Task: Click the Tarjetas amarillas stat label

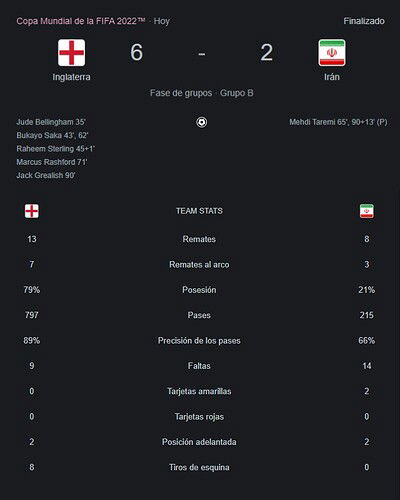Action: click(x=199, y=391)
